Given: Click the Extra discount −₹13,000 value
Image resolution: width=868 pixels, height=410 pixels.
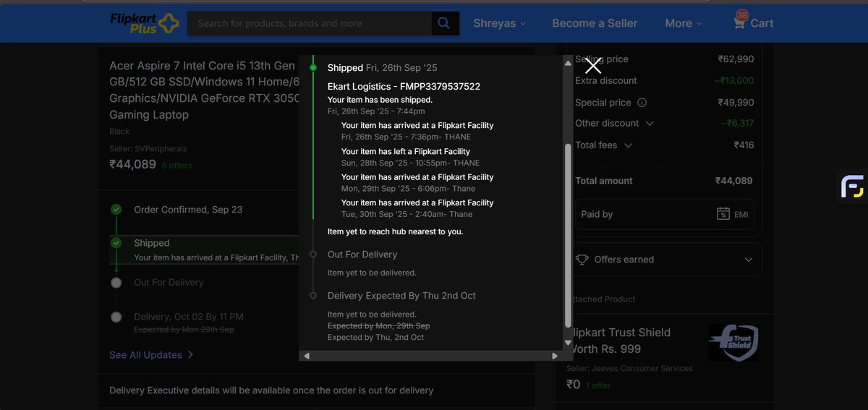Looking at the screenshot, I should [733, 80].
